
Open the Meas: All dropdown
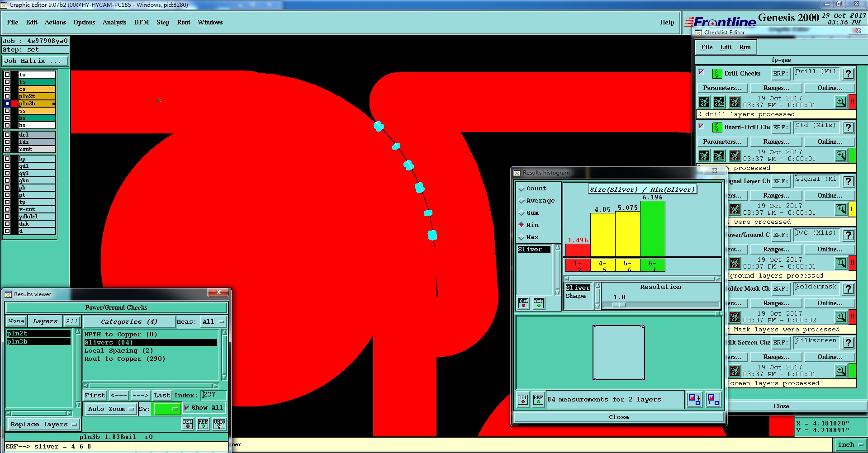click(x=213, y=322)
